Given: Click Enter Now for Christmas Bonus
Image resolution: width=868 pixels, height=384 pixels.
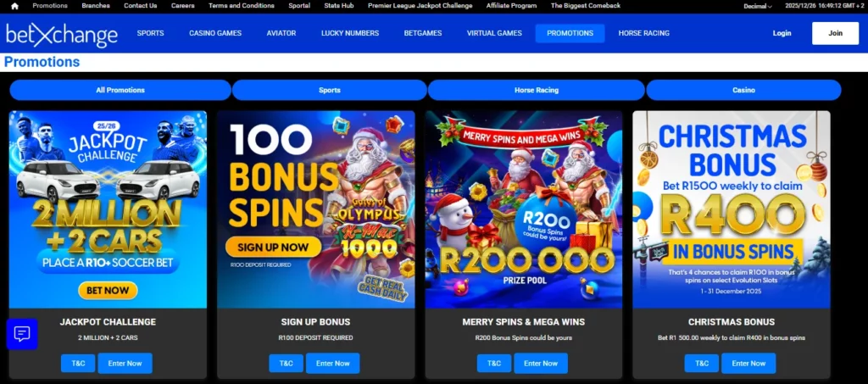Looking at the screenshot, I should tap(748, 364).
